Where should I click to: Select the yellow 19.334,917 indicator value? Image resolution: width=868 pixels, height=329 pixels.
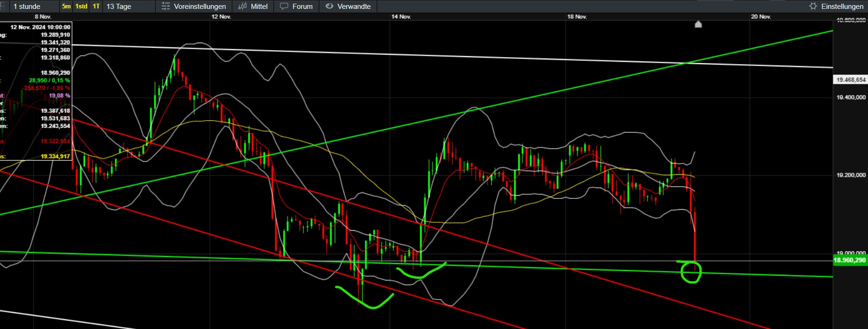click(x=55, y=157)
